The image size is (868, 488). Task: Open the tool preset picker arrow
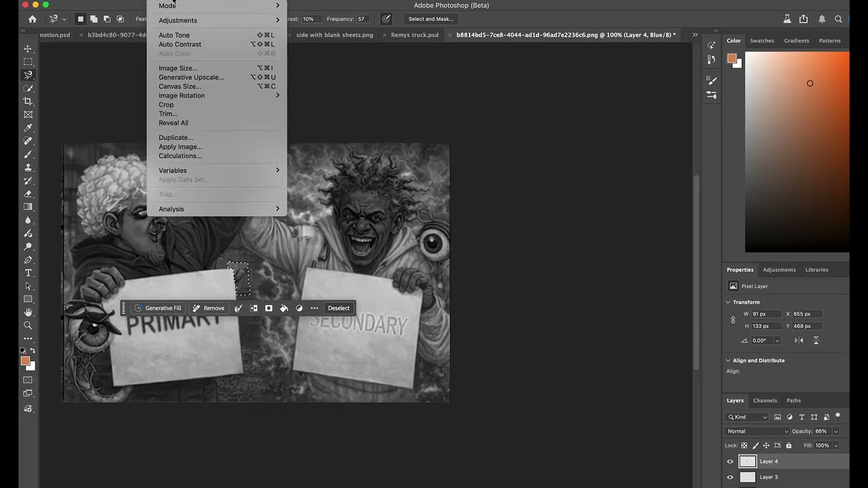[x=64, y=19]
